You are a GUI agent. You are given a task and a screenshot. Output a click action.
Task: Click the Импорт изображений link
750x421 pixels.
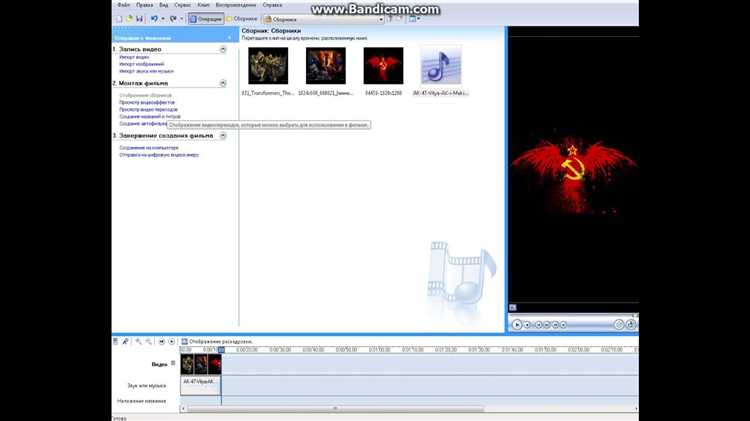[x=142, y=64]
